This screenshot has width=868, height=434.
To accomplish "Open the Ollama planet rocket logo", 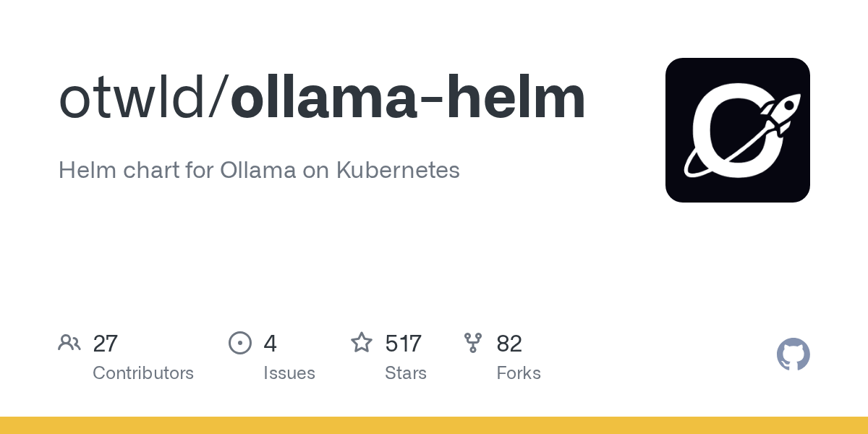I will coord(737,130).
